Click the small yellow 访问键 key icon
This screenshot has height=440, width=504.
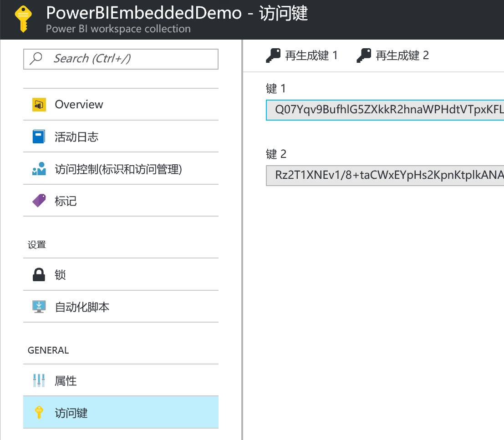click(x=39, y=412)
